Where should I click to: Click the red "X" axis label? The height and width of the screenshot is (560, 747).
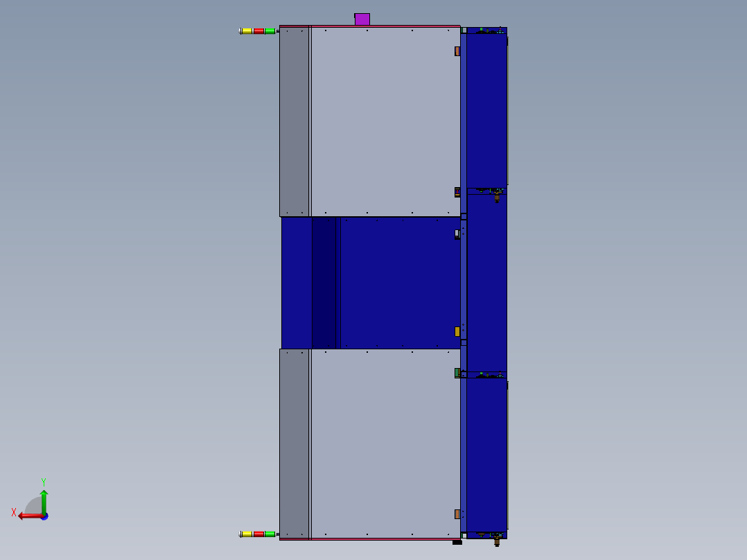14,512
